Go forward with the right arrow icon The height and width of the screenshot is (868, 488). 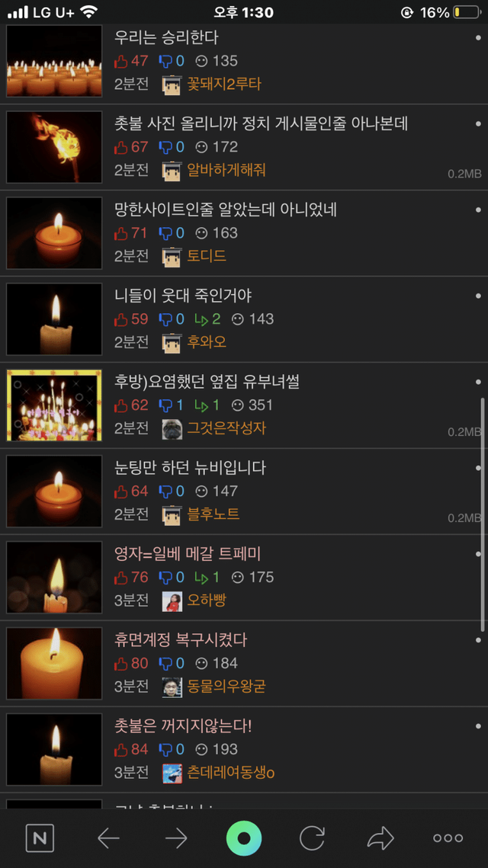tap(176, 838)
